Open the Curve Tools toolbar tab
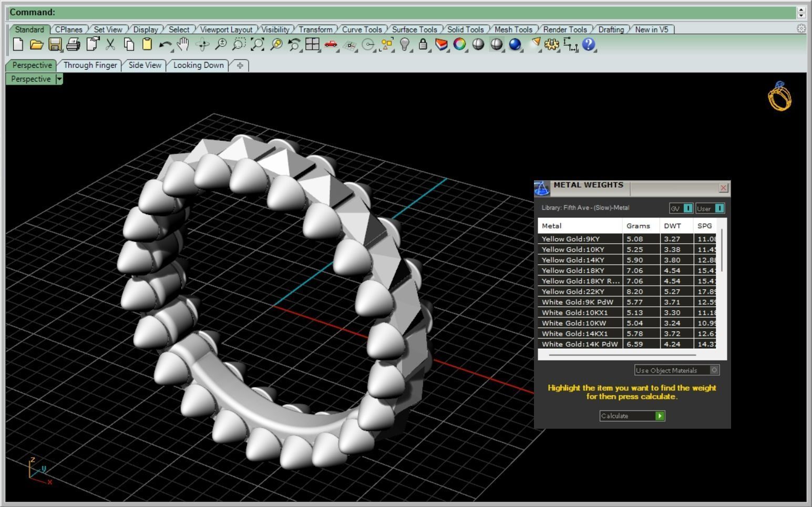Viewport: 812px width, 507px height. coord(362,29)
